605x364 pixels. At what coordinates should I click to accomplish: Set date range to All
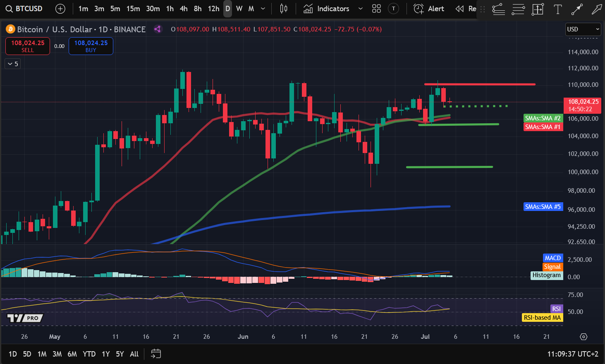click(134, 354)
